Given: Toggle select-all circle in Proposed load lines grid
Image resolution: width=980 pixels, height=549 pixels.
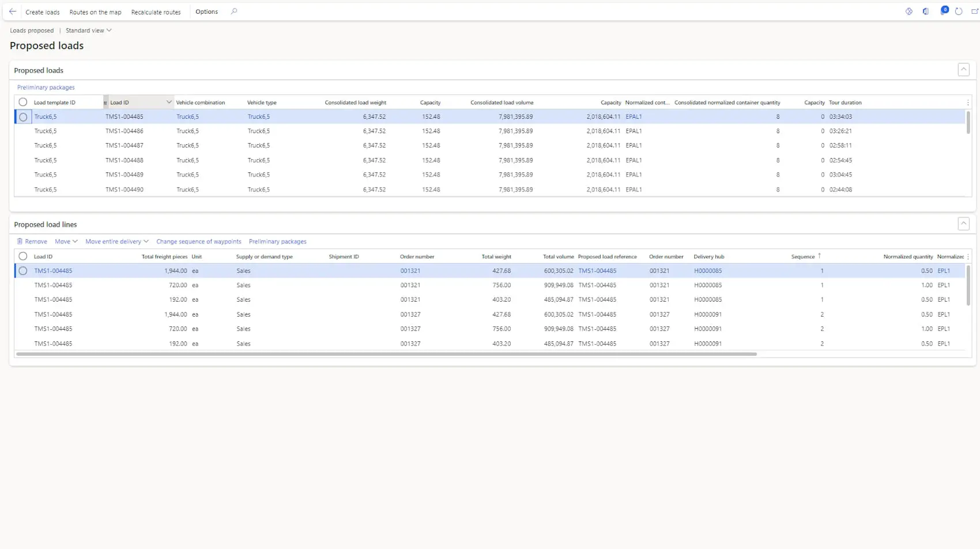Looking at the screenshot, I should (23, 256).
